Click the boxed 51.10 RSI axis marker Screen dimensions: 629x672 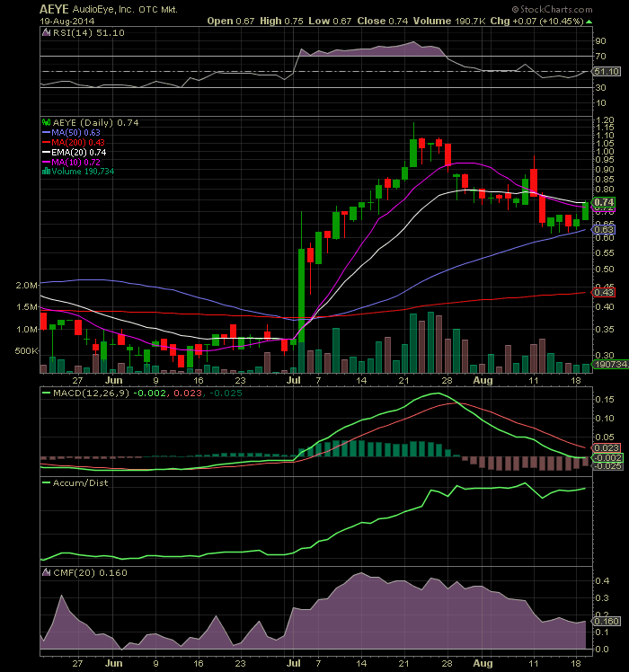click(x=607, y=72)
